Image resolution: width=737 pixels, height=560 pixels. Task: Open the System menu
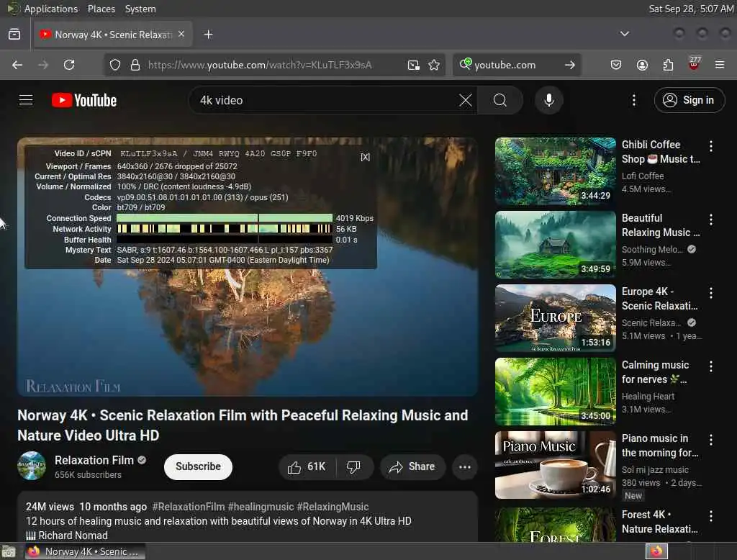(140, 9)
